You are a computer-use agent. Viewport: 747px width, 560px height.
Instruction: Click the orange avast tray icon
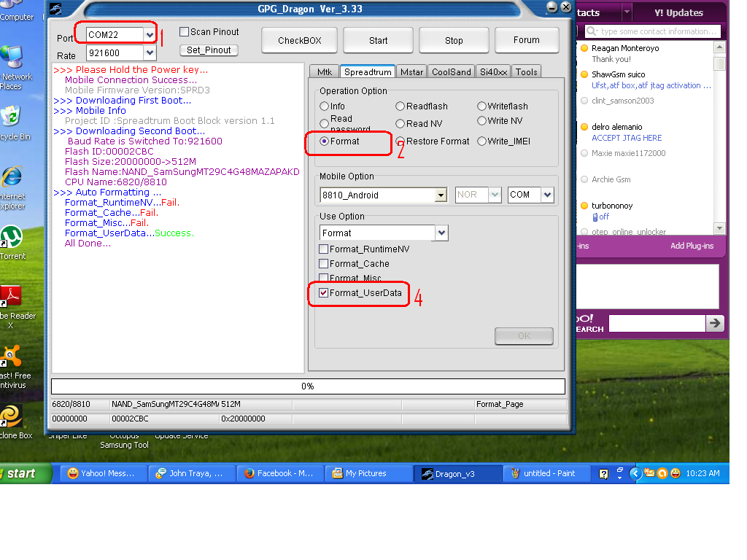[662, 473]
